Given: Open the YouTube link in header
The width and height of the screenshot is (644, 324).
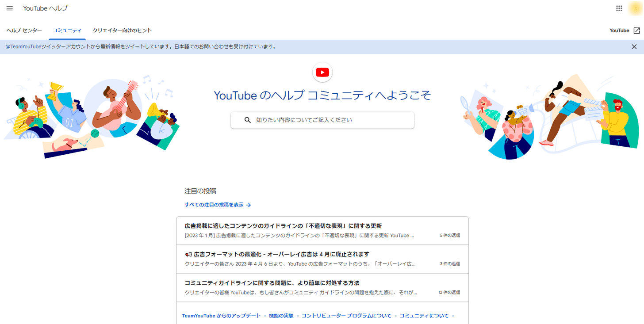Looking at the screenshot, I should pos(619,30).
